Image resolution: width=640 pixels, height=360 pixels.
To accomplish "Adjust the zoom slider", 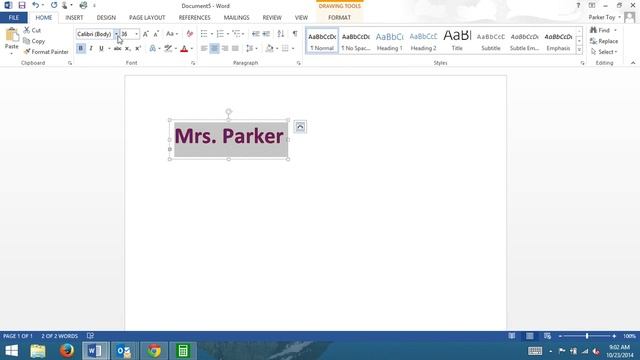I will pos(587,336).
